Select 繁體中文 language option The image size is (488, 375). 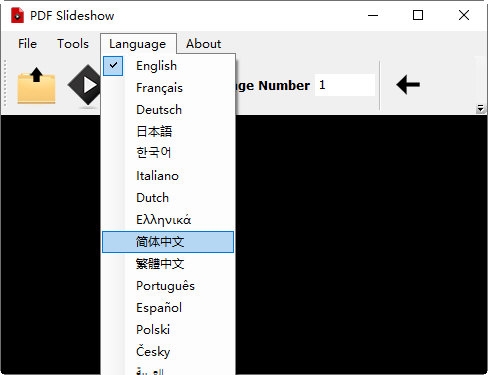click(x=168, y=264)
